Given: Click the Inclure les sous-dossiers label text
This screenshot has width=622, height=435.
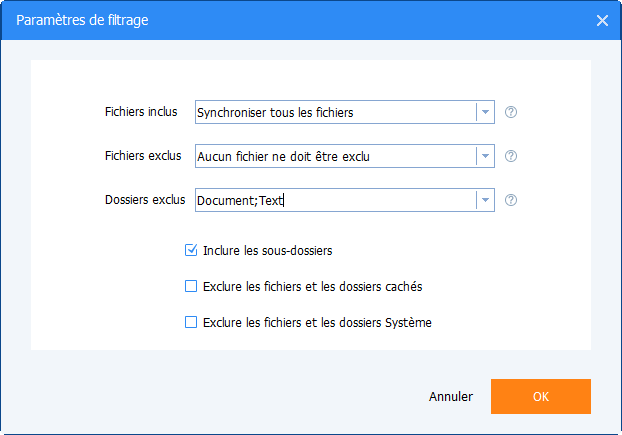Looking at the screenshot, I should pyautogui.click(x=267, y=250).
